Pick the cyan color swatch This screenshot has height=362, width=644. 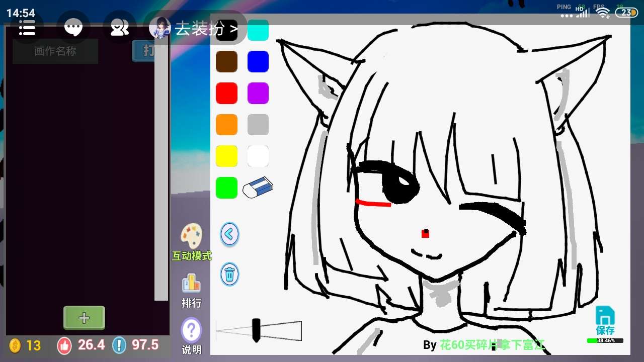258,30
